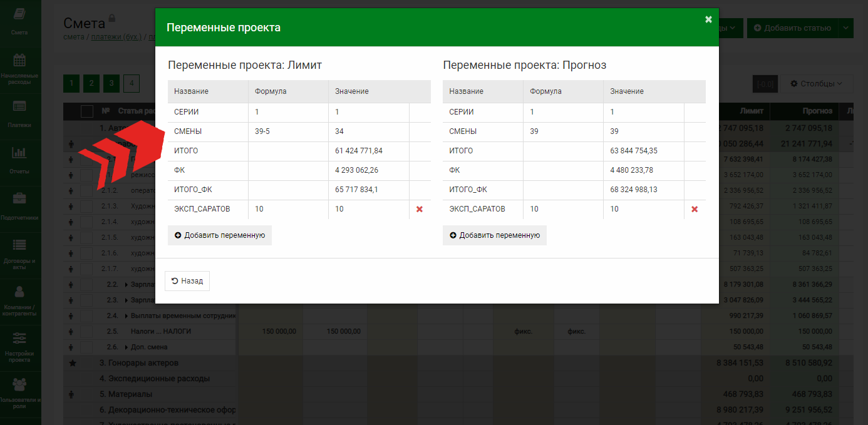The height and width of the screenshot is (425, 868).
Task: Click the person icon on row 2.1.7
Action: point(72,269)
